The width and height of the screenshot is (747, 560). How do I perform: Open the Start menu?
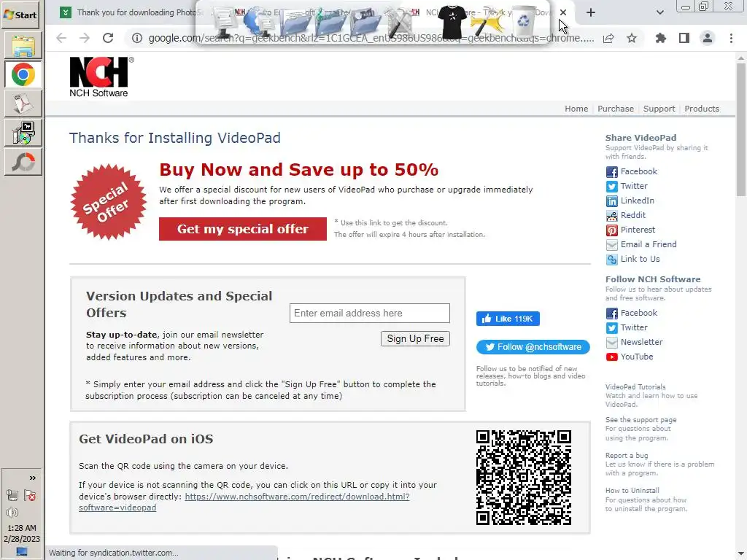click(21, 15)
